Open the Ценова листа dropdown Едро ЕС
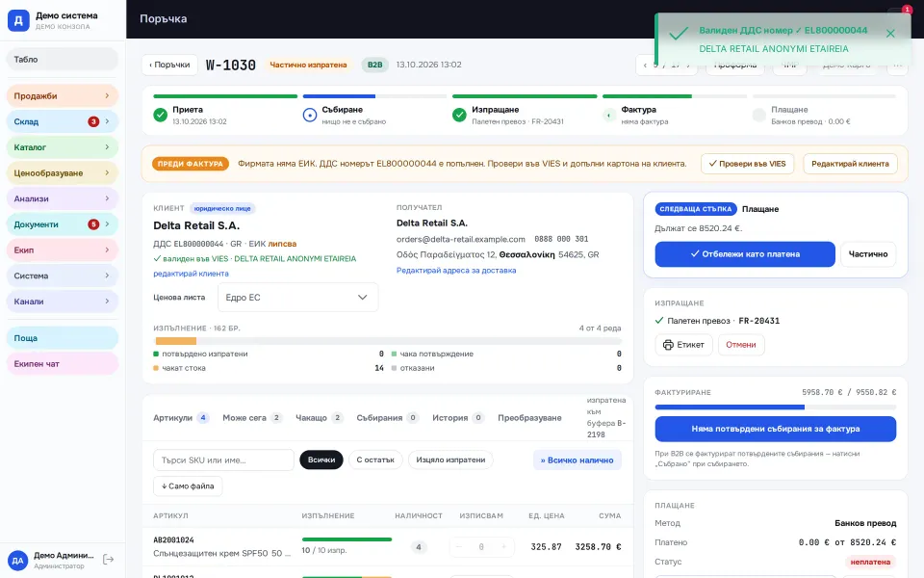Screen dimensions: 924x578 (x=297, y=298)
